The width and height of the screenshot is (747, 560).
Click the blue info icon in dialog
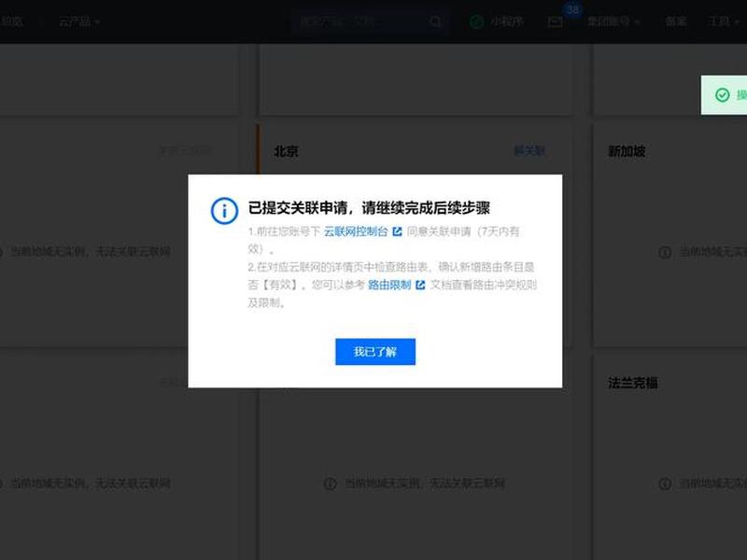pyautogui.click(x=224, y=211)
